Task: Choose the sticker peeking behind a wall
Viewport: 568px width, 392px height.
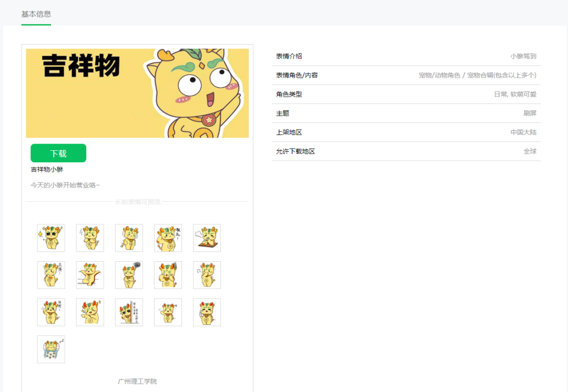Action: tap(129, 312)
